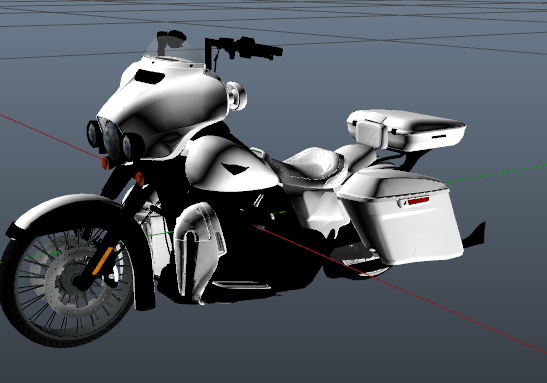Click the red reflector on saddlebag
547x383 pixels.
pyautogui.click(x=418, y=201)
